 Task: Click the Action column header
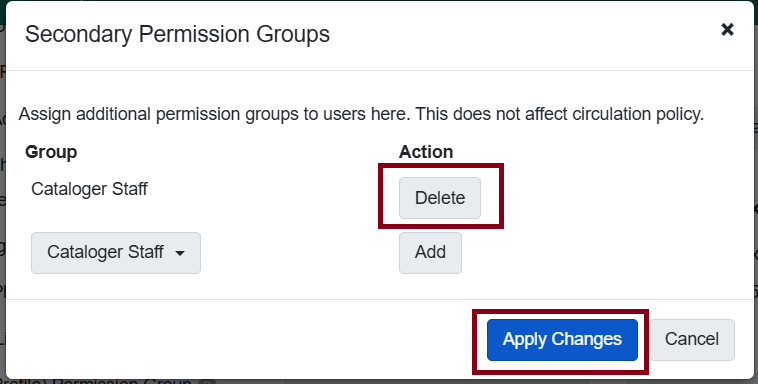(x=425, y=152)
